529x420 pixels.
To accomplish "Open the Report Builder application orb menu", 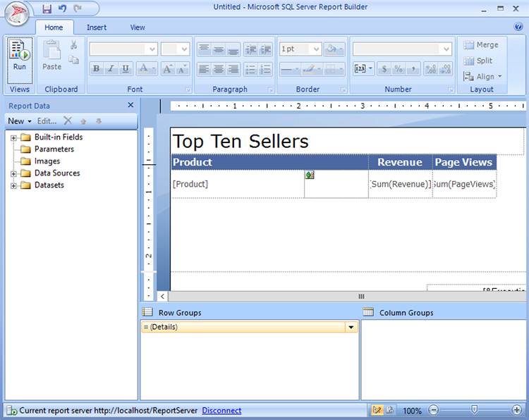I will click(x=17, y=13).
